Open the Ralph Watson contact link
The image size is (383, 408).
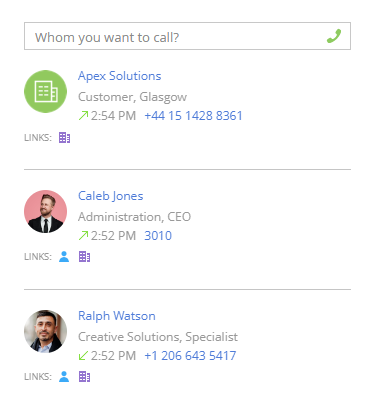click(117, 316)
